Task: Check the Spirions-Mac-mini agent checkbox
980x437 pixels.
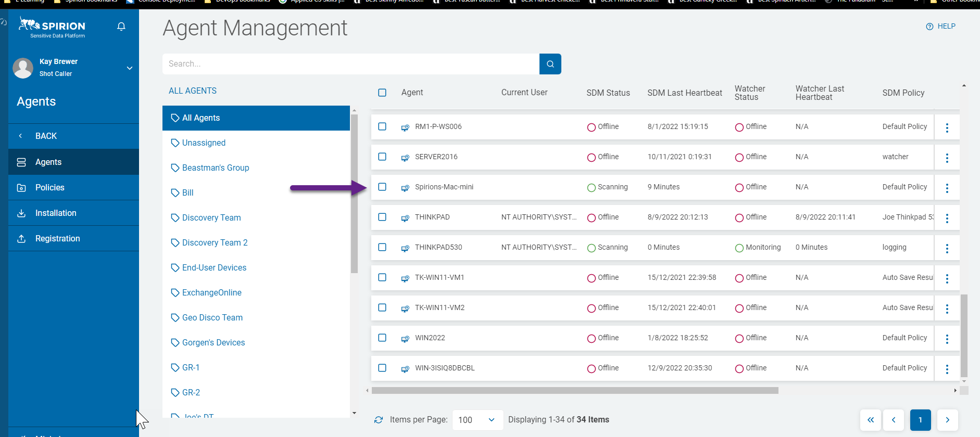Action: point(382,187)
